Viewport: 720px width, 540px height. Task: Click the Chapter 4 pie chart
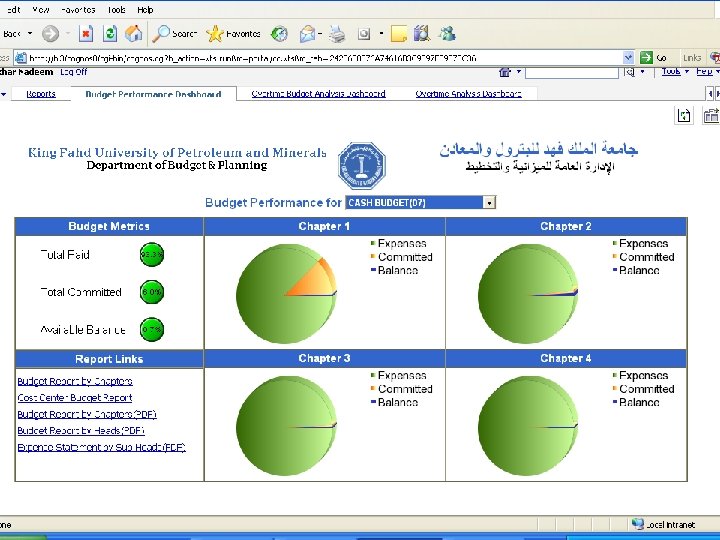coord(528,426)
